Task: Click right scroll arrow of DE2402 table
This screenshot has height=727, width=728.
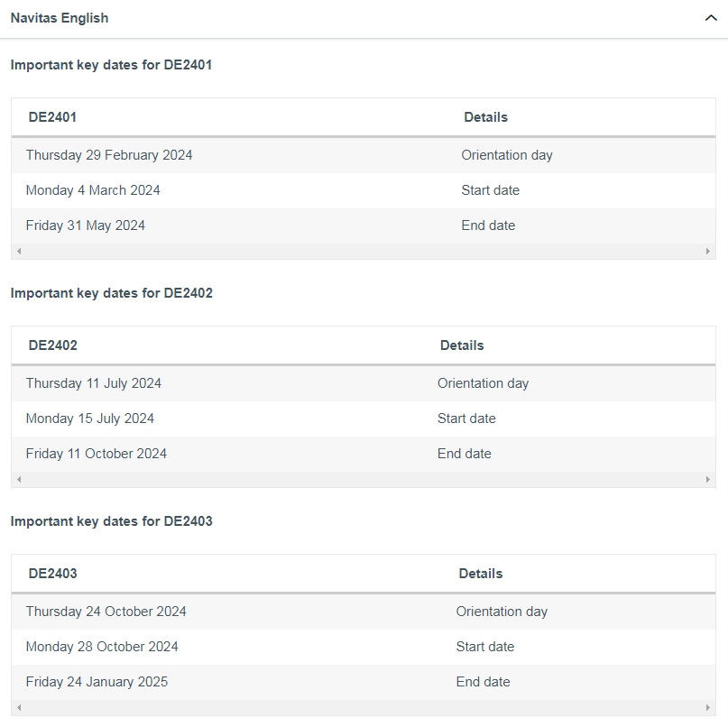Action: 708,479
